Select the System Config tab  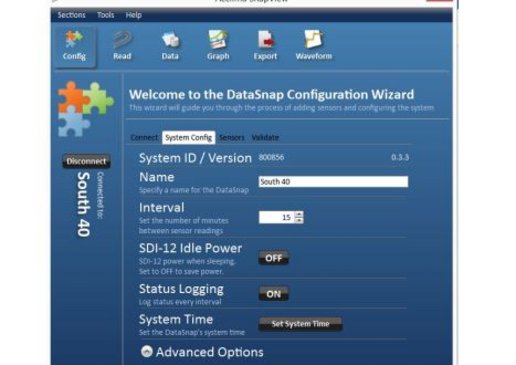click(189, 138)
